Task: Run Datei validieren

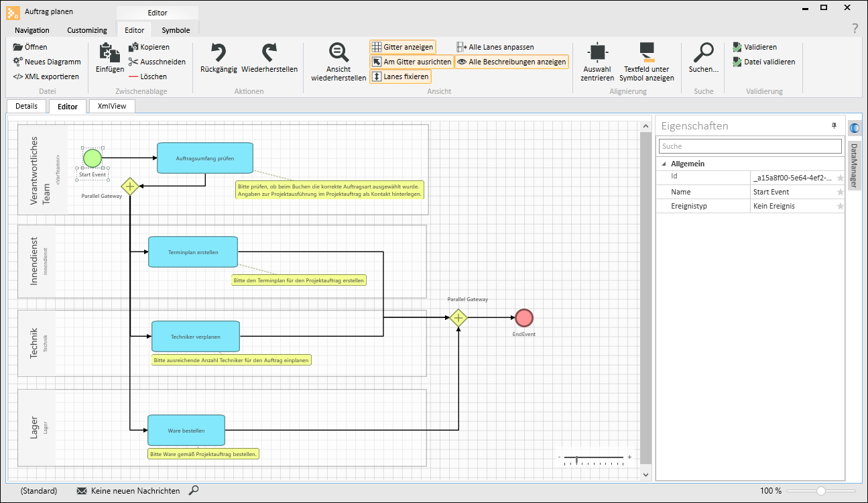Action: (x=764, y=62)
